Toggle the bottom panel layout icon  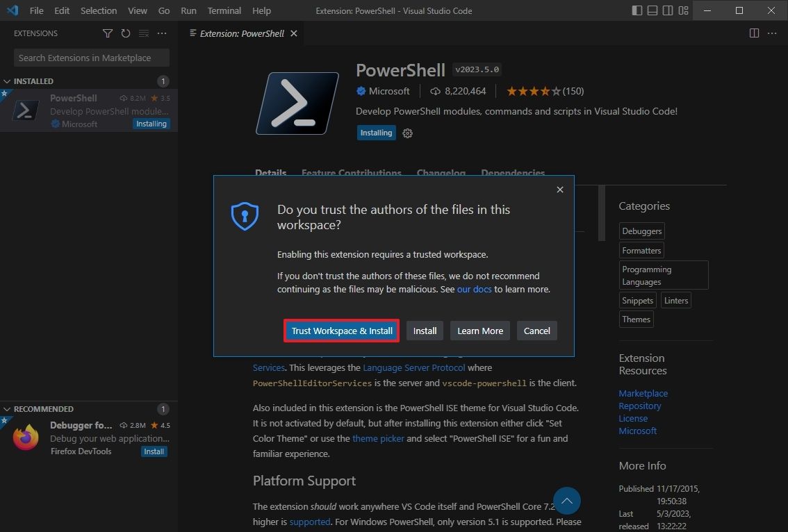click(x=652, y=10)
